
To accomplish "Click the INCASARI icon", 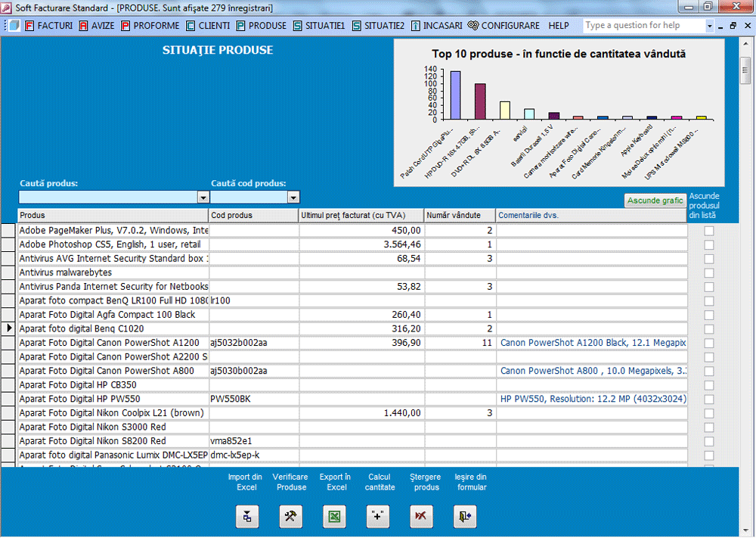I will pos(415,26).
